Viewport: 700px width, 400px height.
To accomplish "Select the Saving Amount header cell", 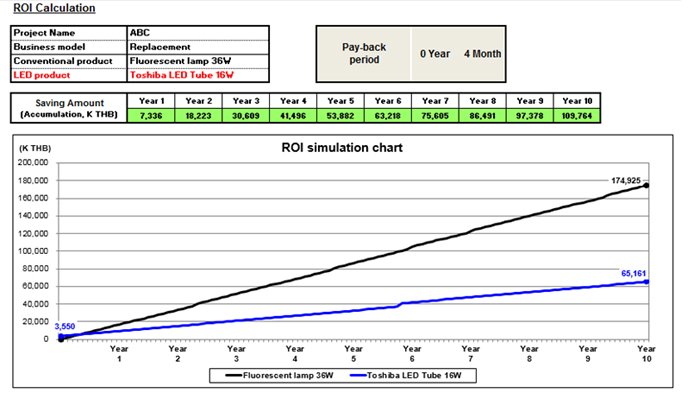I will [x=69, y=108].
